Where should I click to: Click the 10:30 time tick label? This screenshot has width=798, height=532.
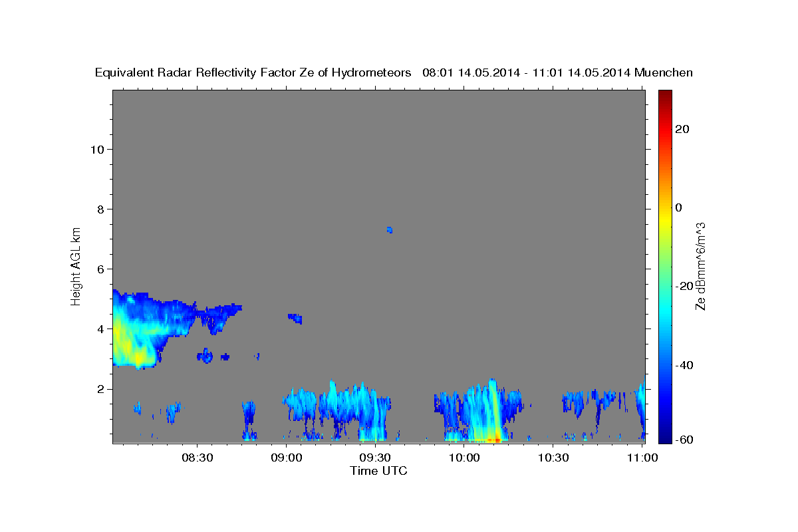click(x=553, y=458)
